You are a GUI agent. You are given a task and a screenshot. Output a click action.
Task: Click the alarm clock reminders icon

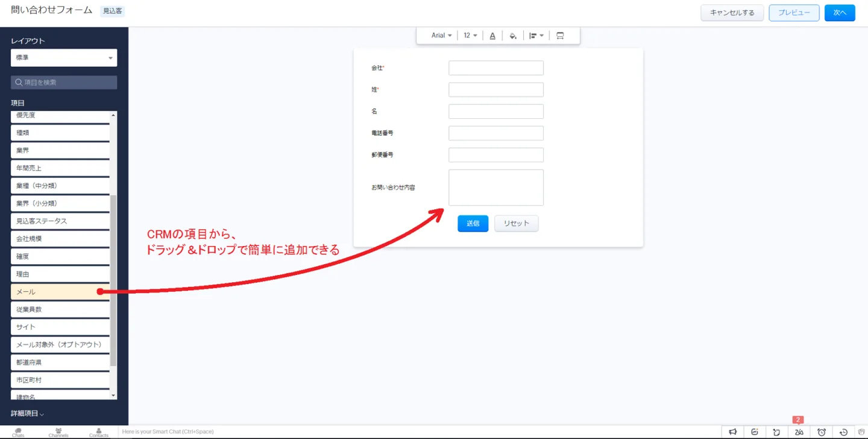pos(822,432)
